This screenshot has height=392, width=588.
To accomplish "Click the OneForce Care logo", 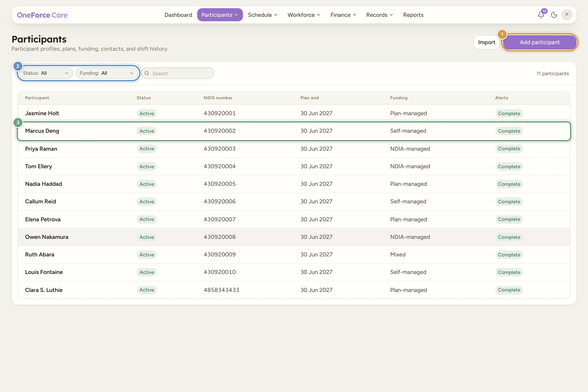I will point(42,15).
